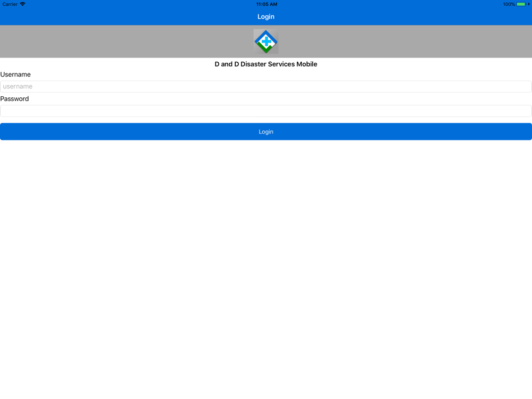Viewport: 532px width, 399px height.
Task: Tap the D and D diamond logo
Action: click(x=265, y=41)
